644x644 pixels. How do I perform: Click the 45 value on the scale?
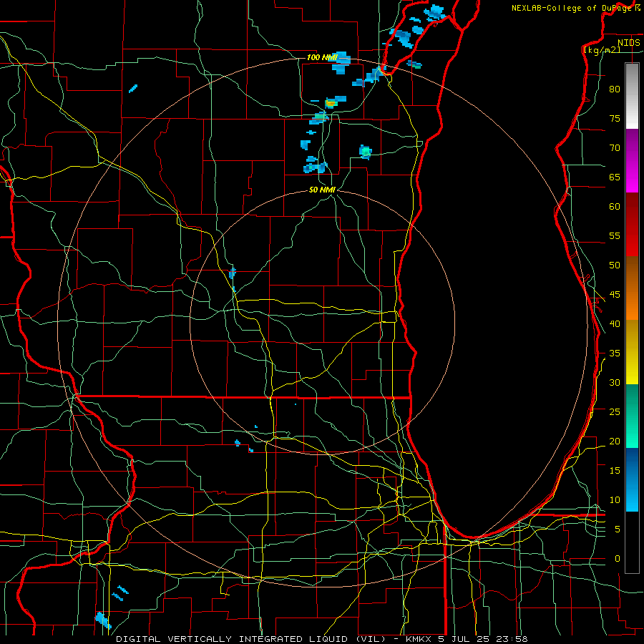(615, 295)
